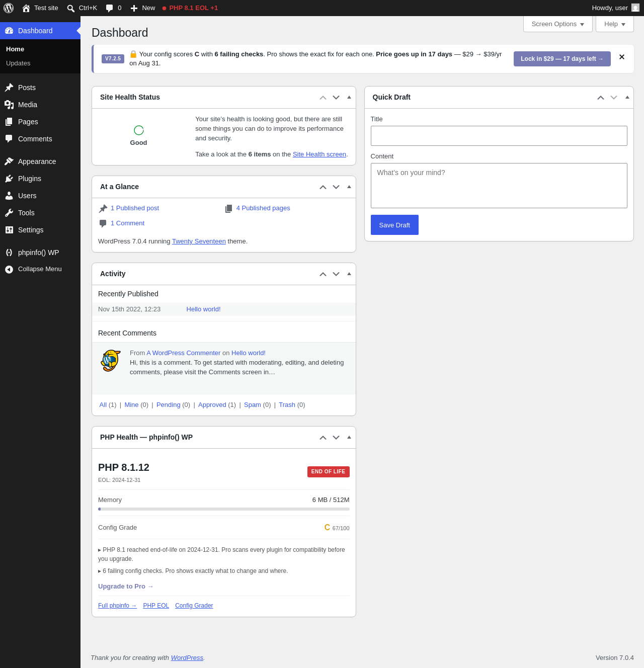Click the Test site home icon
This screenshot has width=644, height=668.
[26, 8]
